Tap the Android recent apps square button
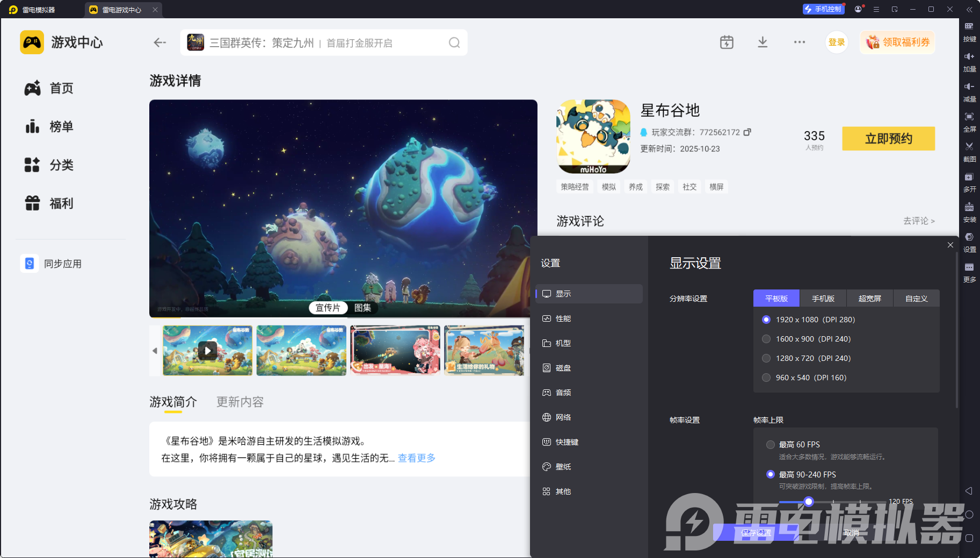Screen dimensions: 980x558 (969, 538)
